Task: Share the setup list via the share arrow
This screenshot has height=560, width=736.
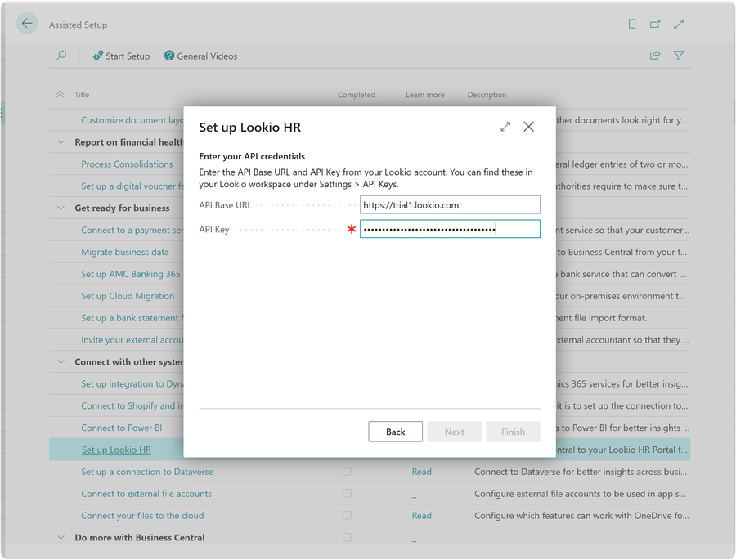Action: tap(654, 56)
